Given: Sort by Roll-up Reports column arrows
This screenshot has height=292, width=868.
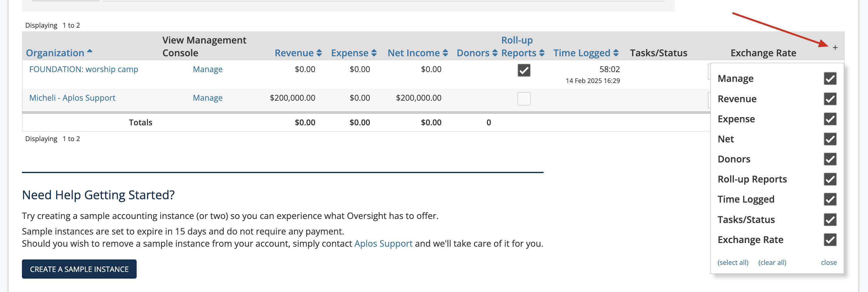Looking at the screenshot, I should tap(541, 53).
